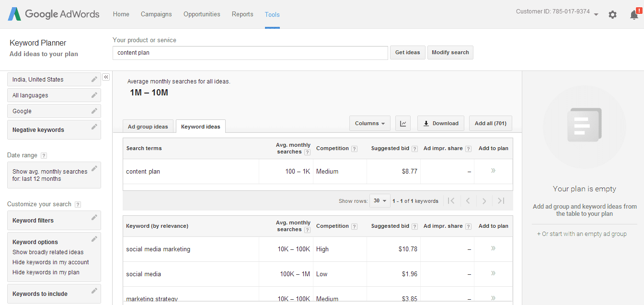
Task: Click Or start with an empty ad group
Action: coord(582,234)
